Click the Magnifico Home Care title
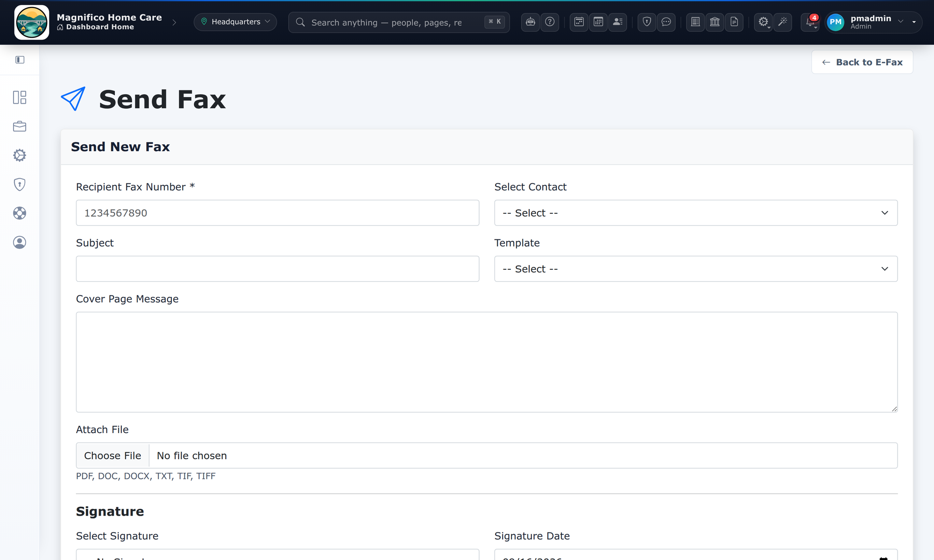The width and height of the screenshot is (934, 560). [x=109, y=17]
